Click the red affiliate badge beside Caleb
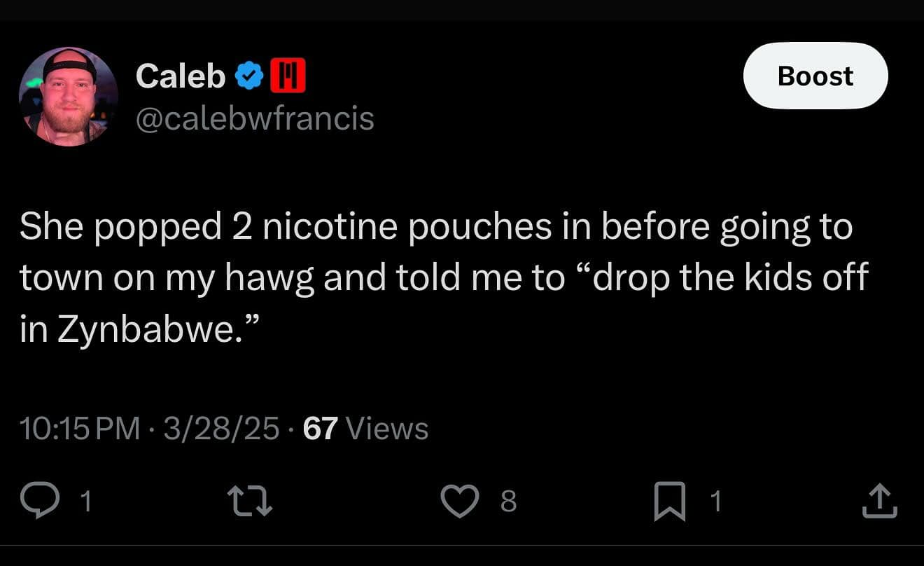 tap(288, 76)
